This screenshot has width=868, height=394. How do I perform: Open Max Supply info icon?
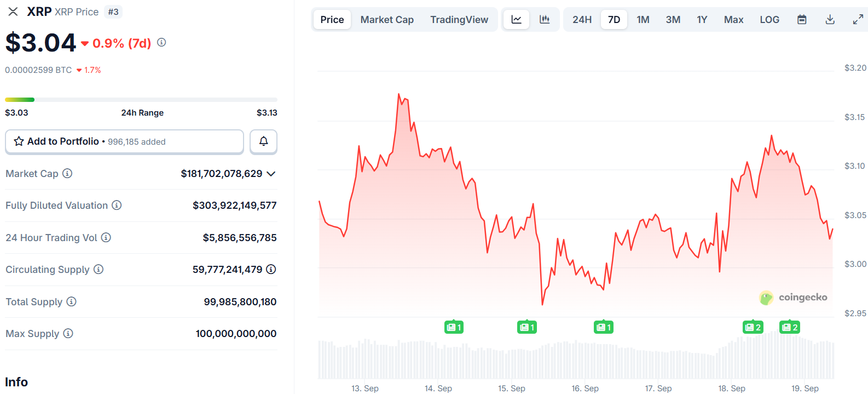68,333
